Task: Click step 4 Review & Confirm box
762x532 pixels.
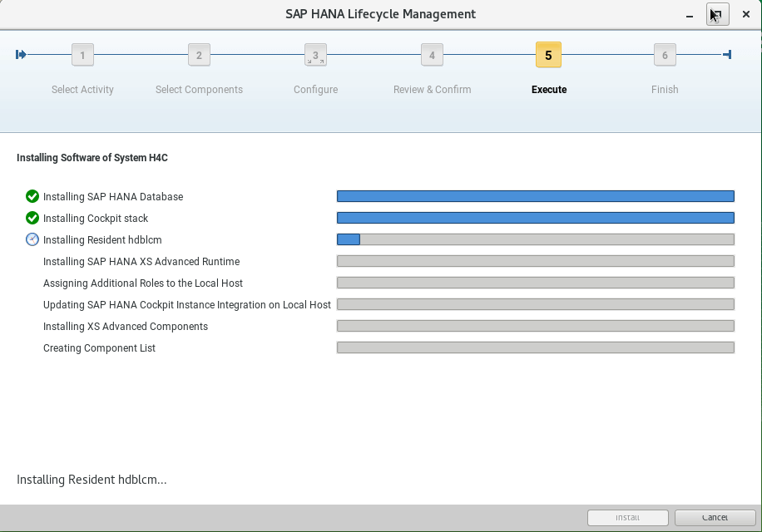Action: [432, 55]
